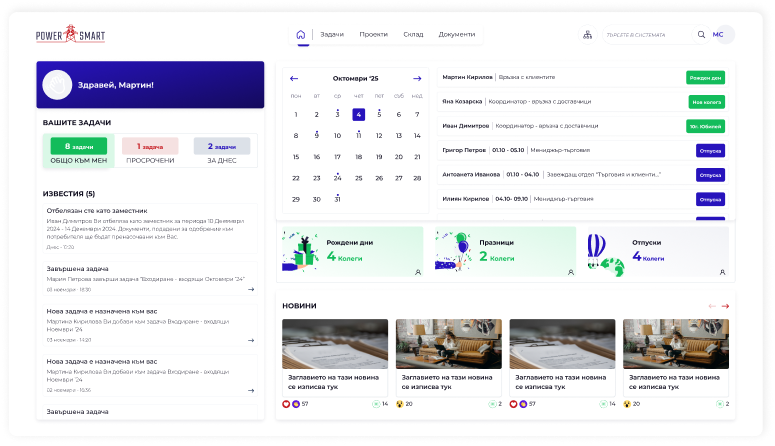Select October 24 in calendar

point(337,178)
